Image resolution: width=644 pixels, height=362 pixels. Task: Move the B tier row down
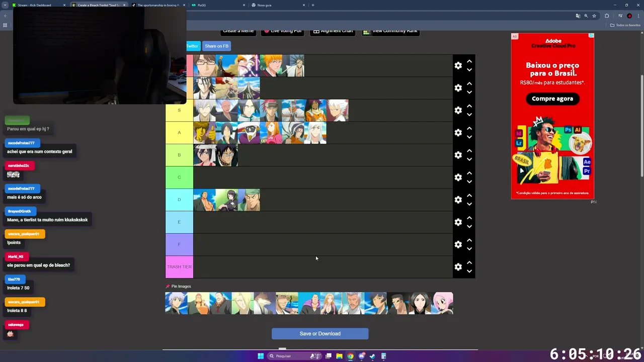[x=469, y=159]
